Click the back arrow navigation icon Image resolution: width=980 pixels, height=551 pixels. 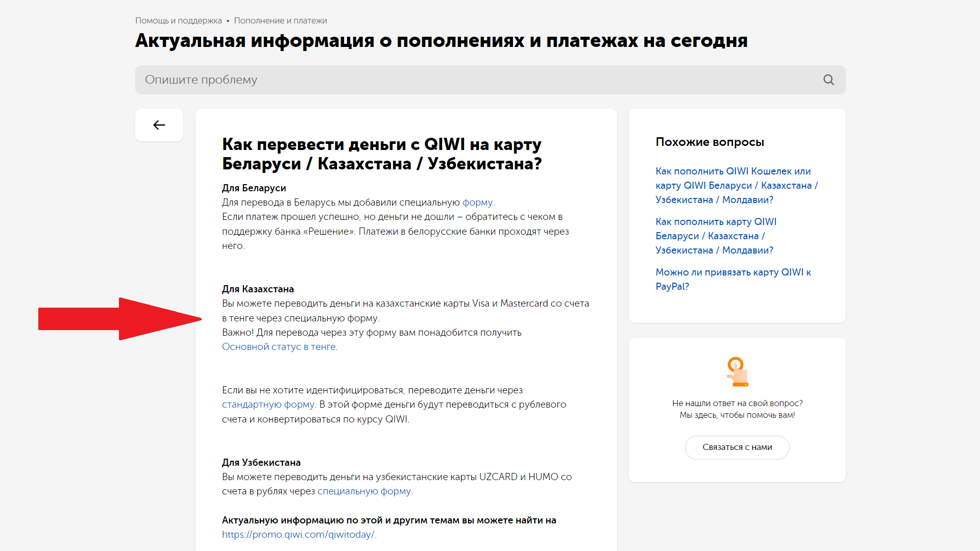pyautogui.click(x=159, y=125)
